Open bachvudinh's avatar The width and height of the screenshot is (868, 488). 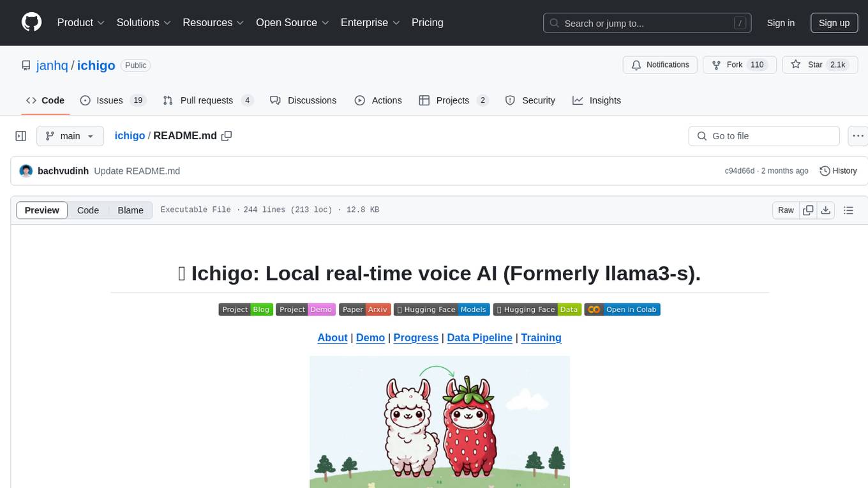(26, 171)
